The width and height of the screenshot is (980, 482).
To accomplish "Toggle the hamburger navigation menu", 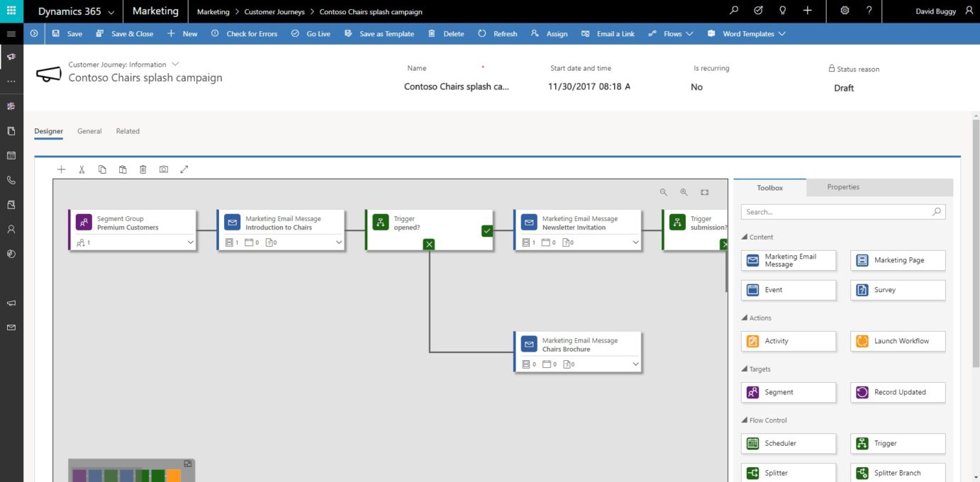I will point(11,33).
